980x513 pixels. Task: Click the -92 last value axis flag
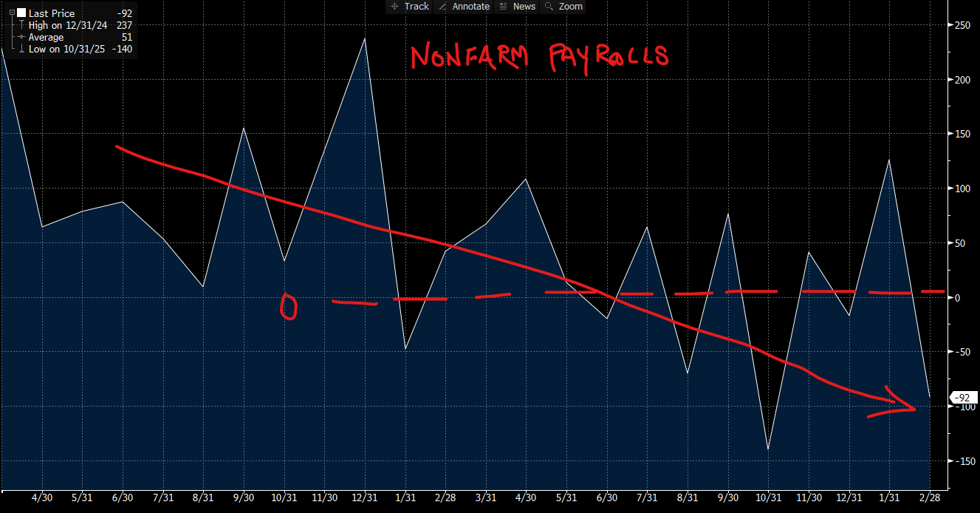(x=963, y=398)
